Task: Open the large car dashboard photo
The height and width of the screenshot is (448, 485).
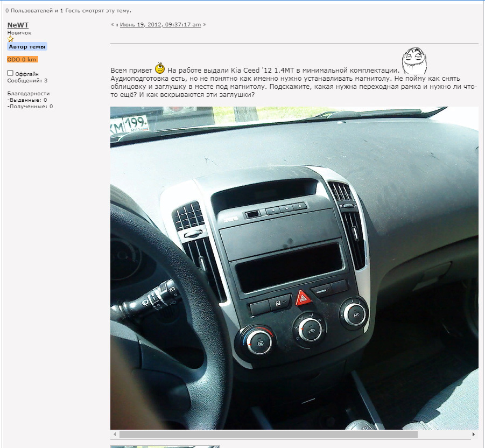Action: coord(294,268)
